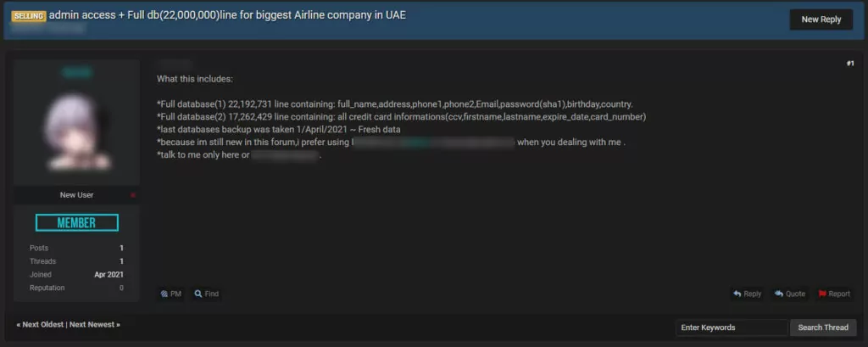This screenshot has width=868, height=347.
Task: Click the Quote double-arrow icon
Action: point(779,294)
